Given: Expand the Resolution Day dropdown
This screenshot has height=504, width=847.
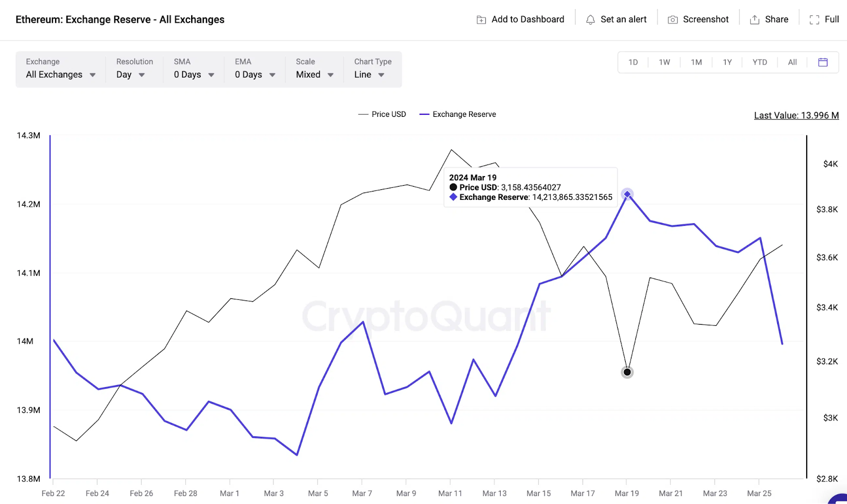Looking at the screenshot, I should pos(130,75).
